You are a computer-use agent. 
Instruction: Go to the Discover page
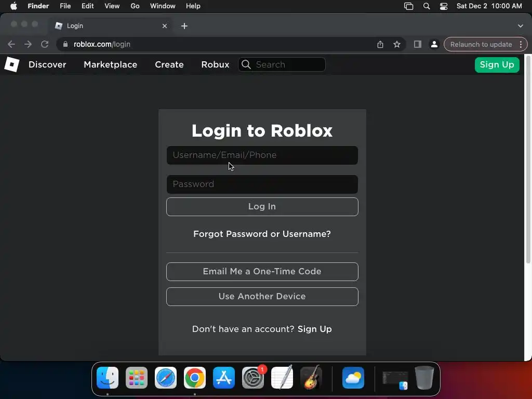point(47,64)
